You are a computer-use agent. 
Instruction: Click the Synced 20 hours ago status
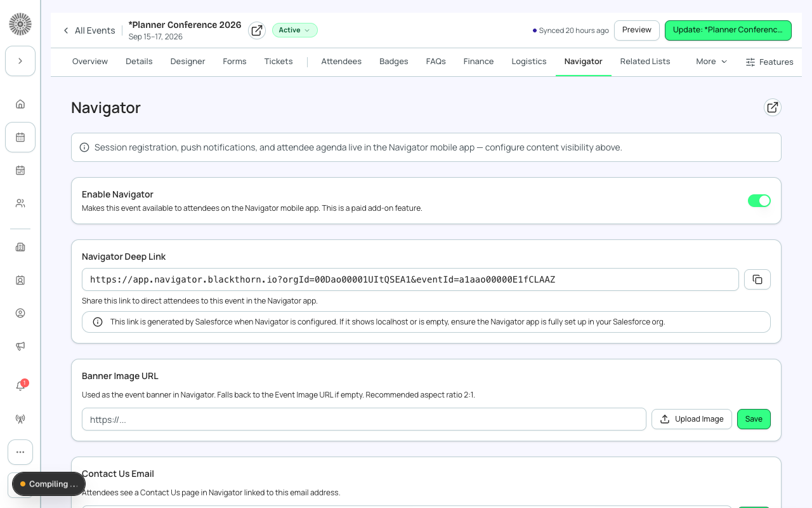coord(571,30)
